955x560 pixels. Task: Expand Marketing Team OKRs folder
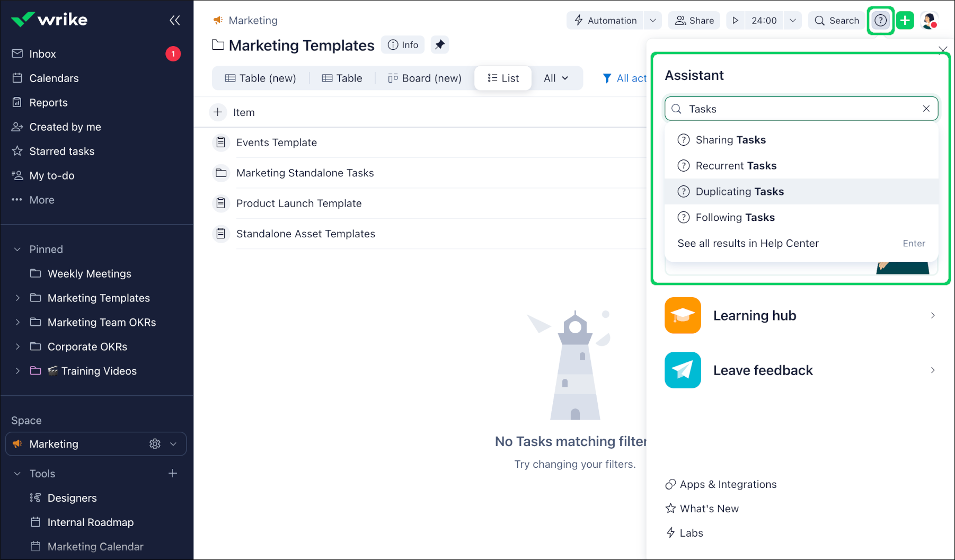17,323
